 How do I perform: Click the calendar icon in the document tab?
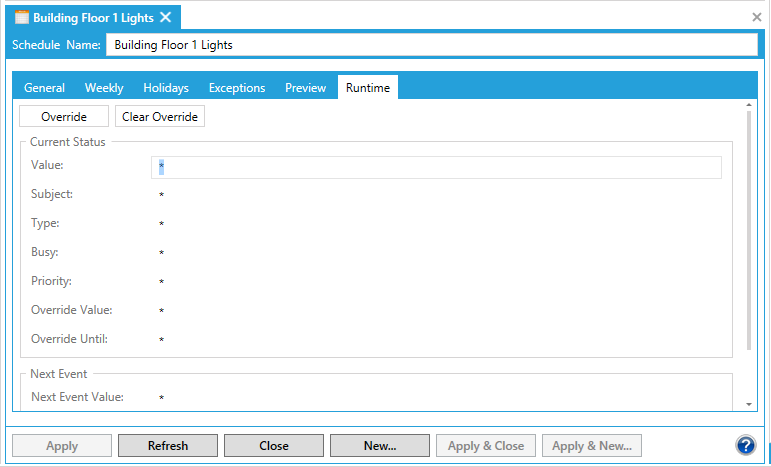(22, 17)
